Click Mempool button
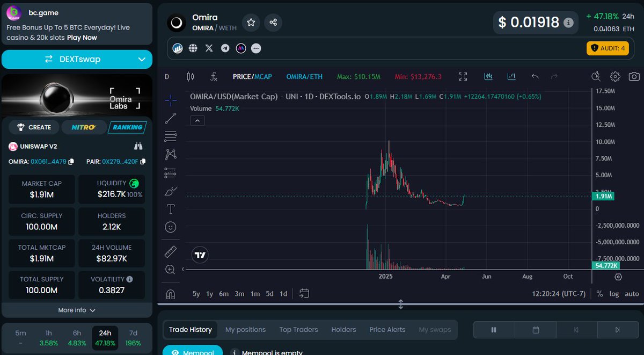The height and width of the screenshot is (355, 644). (x=193, y=351)
